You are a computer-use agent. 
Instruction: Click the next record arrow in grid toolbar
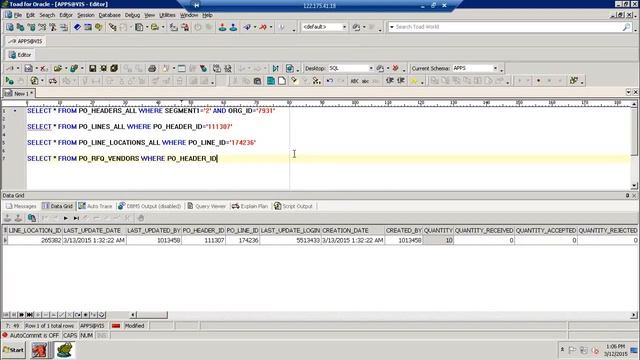click(65, 218)
